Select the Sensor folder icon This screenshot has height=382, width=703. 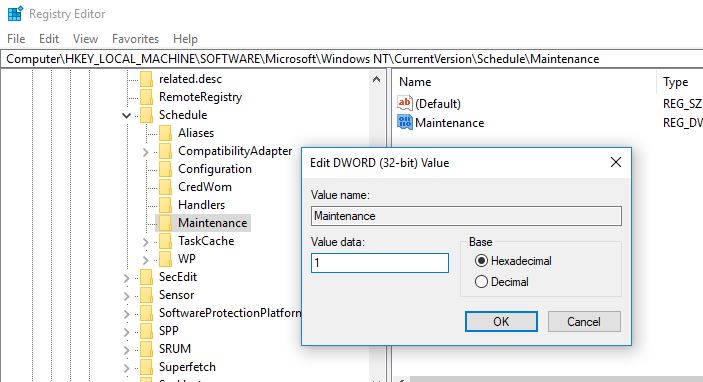146,295
